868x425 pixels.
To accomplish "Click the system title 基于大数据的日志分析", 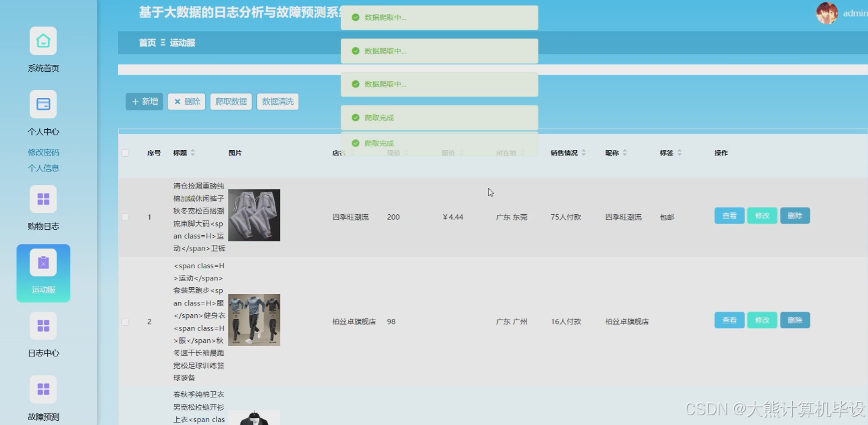I will click(240, 12).
